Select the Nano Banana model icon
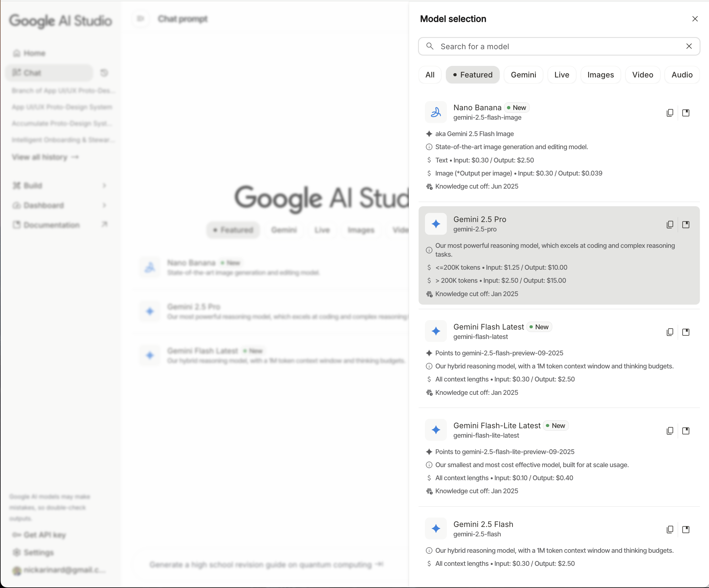The height and width of the screenshot is (588, 709). (x=436, y=112)
